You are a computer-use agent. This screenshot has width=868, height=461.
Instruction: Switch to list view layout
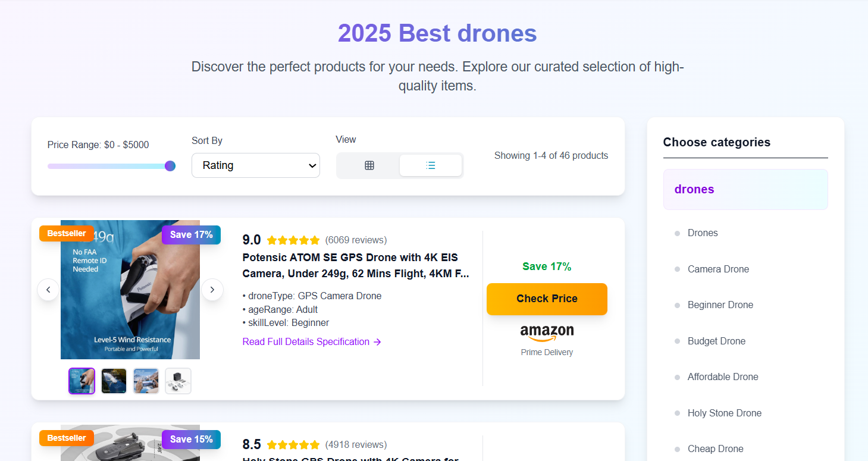(430, 165)
